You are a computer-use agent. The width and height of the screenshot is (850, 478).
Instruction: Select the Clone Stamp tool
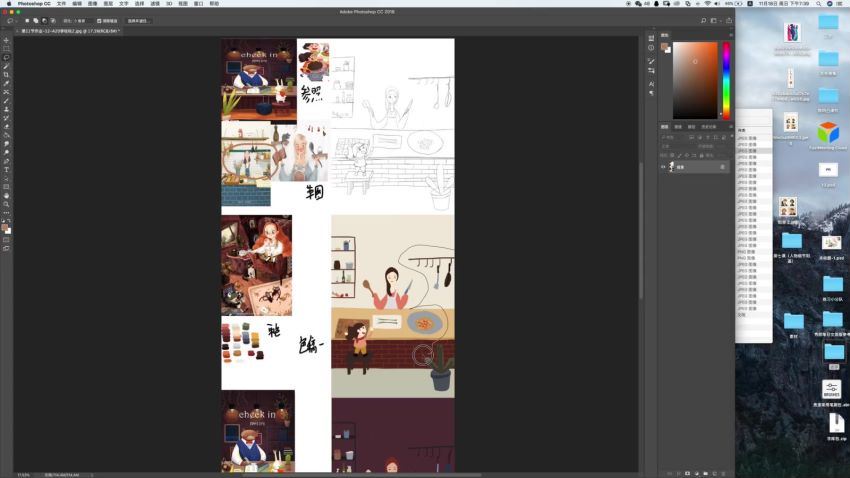[7, 109]
